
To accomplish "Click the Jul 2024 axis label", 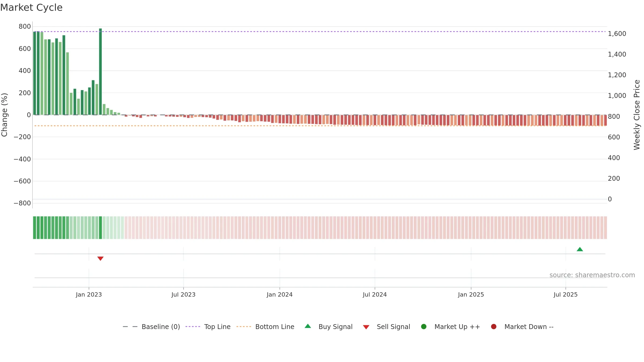I will [x=375, y=295].
